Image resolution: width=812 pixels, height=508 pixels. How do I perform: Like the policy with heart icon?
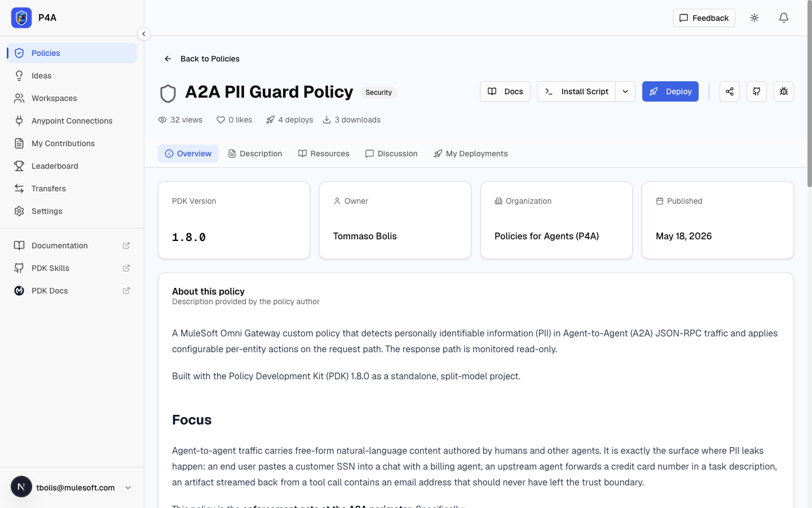(x=221, y=120)
